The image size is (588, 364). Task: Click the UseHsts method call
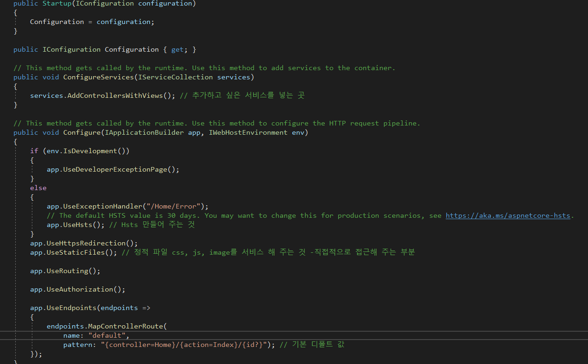(x=78, y=225)
